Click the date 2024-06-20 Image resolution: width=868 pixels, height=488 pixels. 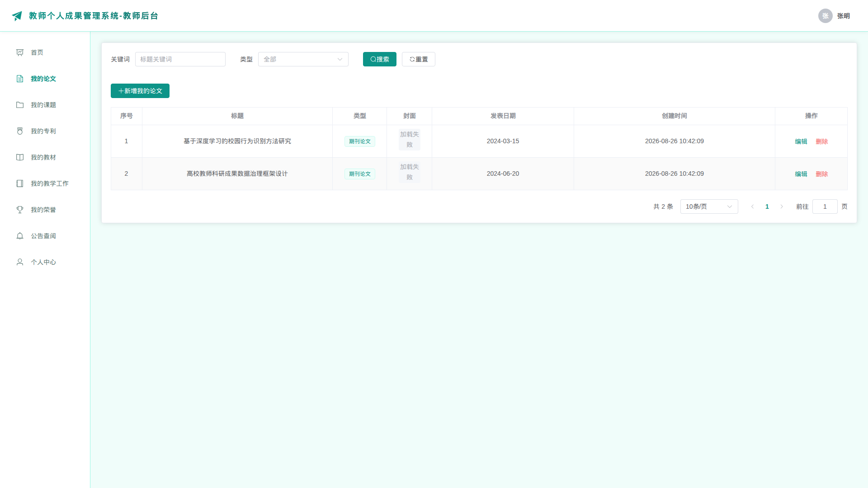503,174
